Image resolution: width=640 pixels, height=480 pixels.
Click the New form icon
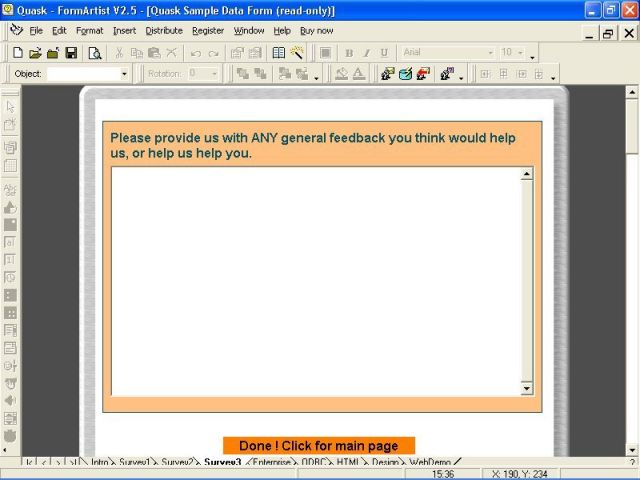[x=18, y=53]
